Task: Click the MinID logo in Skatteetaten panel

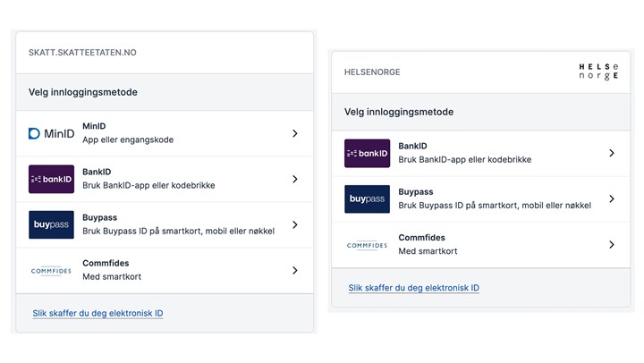Action: pos(51,133)
